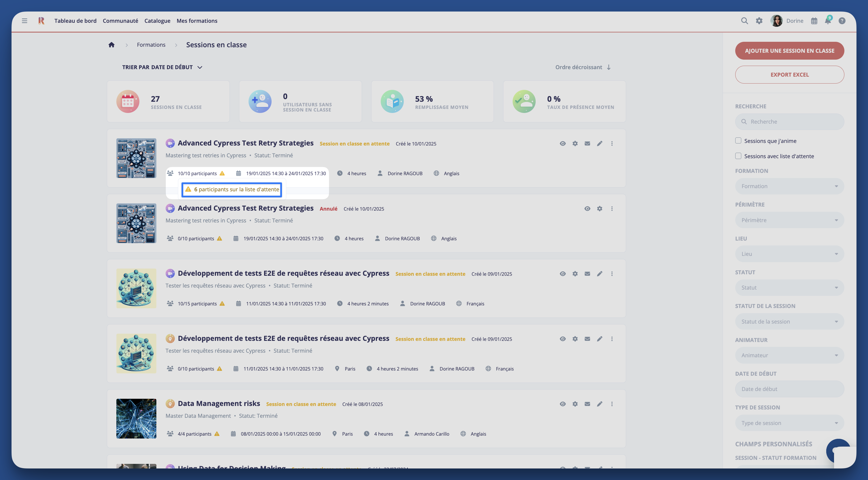Open the Lieu filter dropdown
The image size is (868, 480).
coord(789,254)
